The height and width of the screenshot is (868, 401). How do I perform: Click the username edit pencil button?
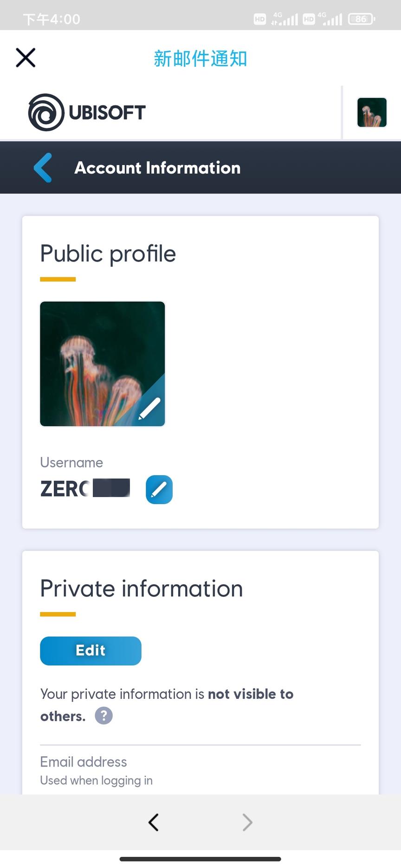pyautogui.click(x=159, y=490)
